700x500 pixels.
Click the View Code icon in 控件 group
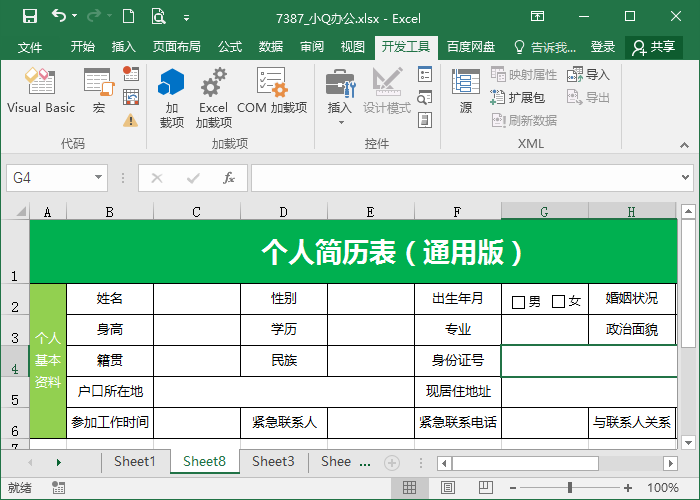tap(425, 97)
